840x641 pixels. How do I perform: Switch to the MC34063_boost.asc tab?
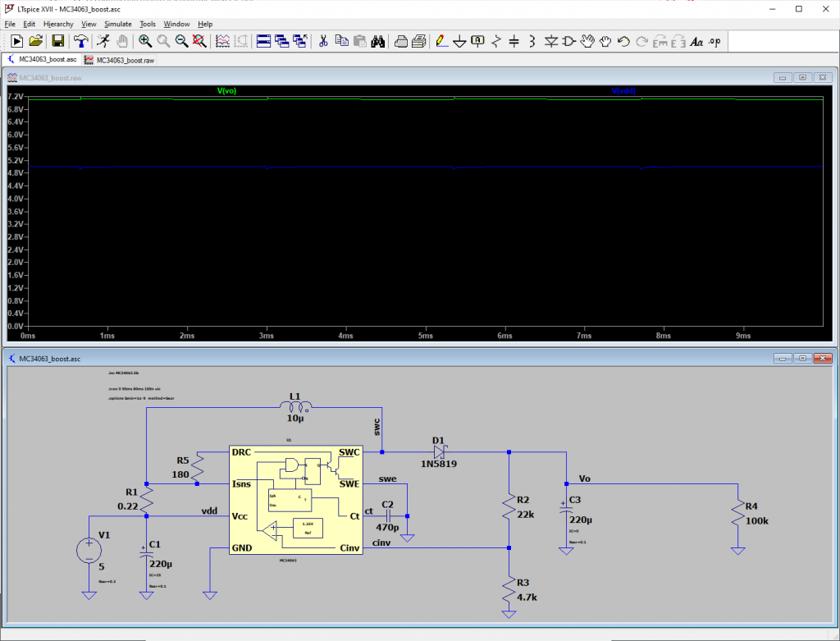click(43, 59)
